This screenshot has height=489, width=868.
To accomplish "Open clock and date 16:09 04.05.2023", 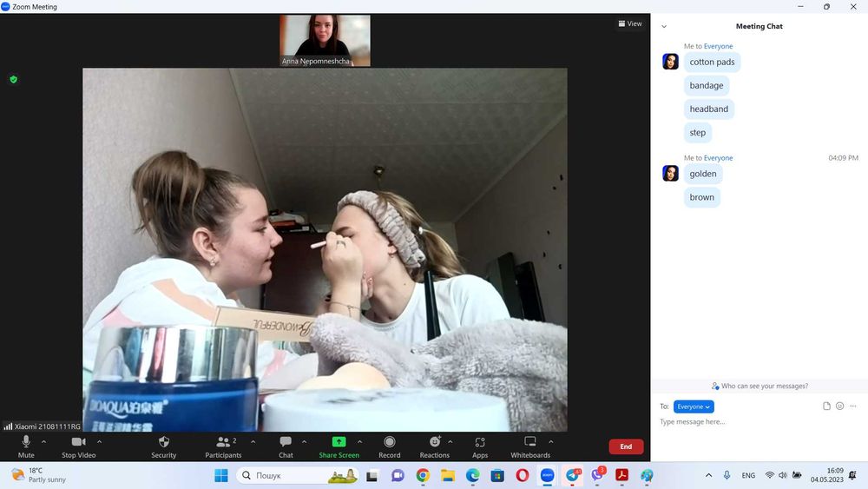I will [827, 475].
